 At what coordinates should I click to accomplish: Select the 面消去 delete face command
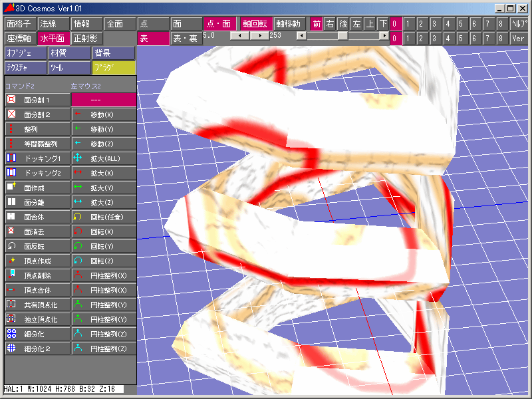38,231
